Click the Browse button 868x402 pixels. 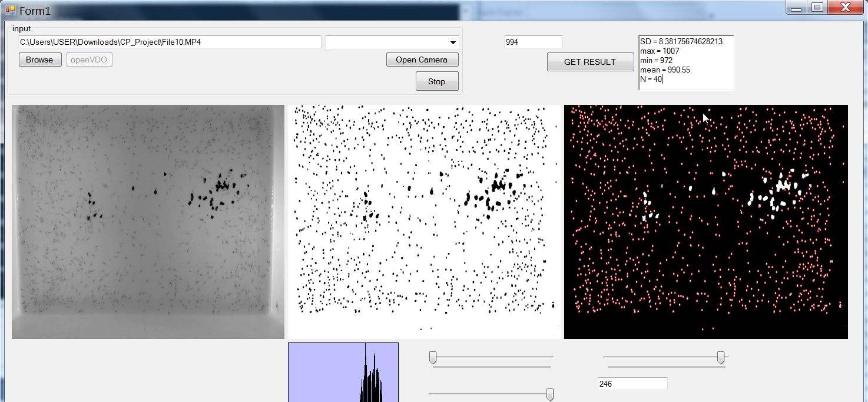(40, 60)
